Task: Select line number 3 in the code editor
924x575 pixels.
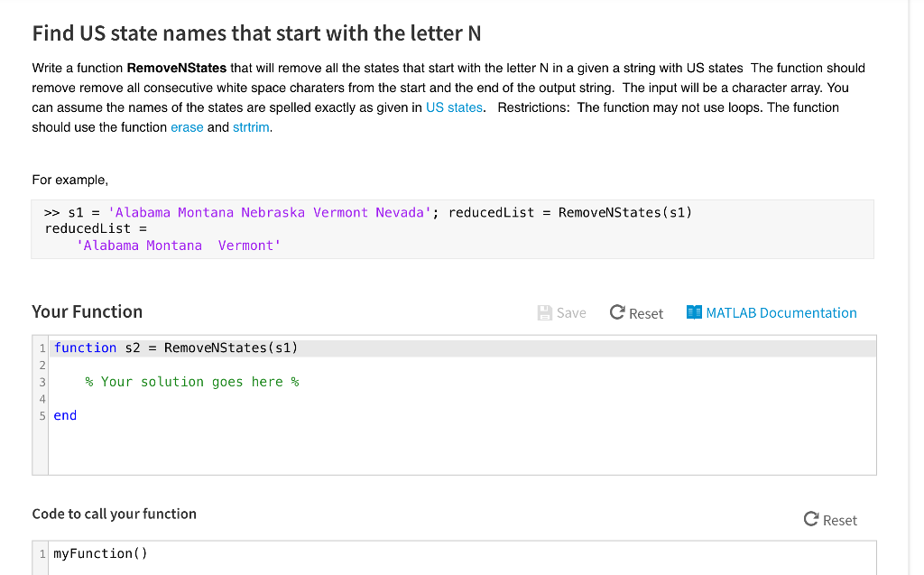Action: (42, 381)
